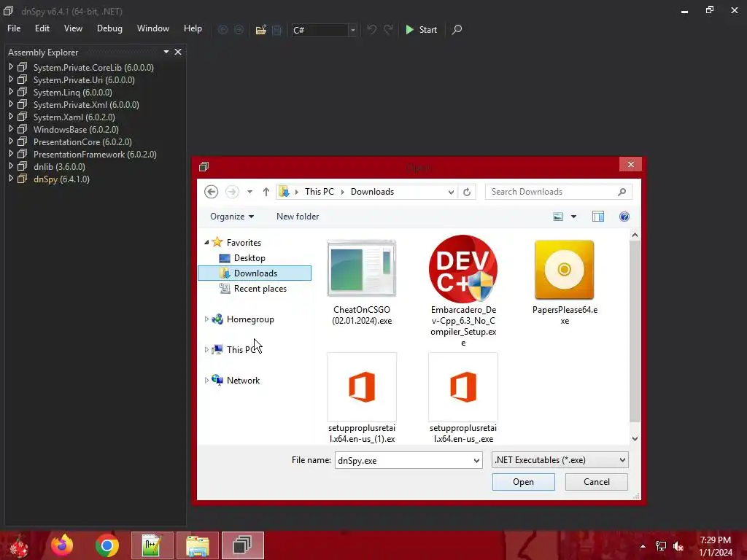Click This PC in address breadcrumb

click(320, 192)
